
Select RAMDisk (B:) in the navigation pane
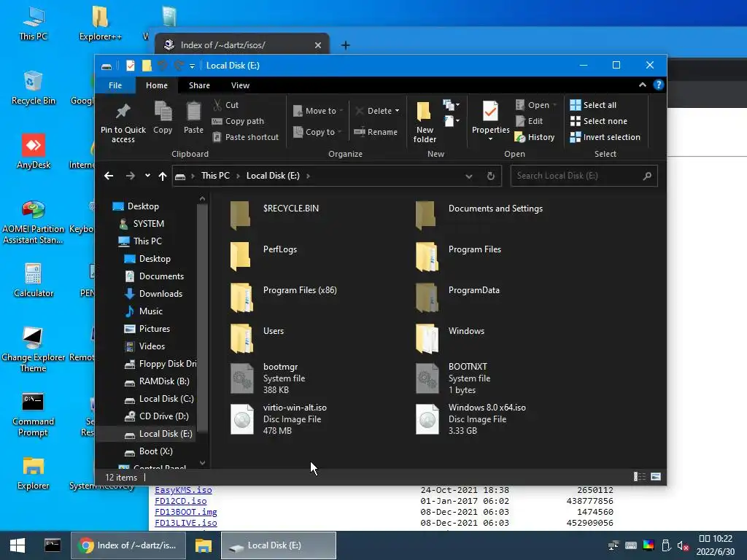point(164,381)
